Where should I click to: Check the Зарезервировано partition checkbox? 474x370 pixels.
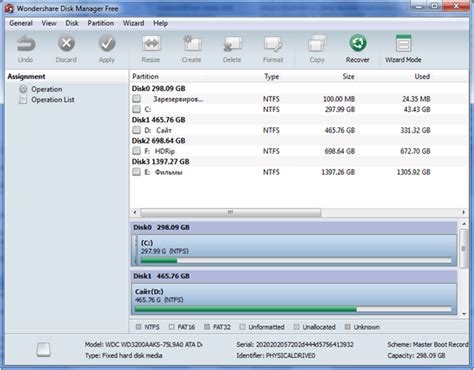tap(136, 99)
